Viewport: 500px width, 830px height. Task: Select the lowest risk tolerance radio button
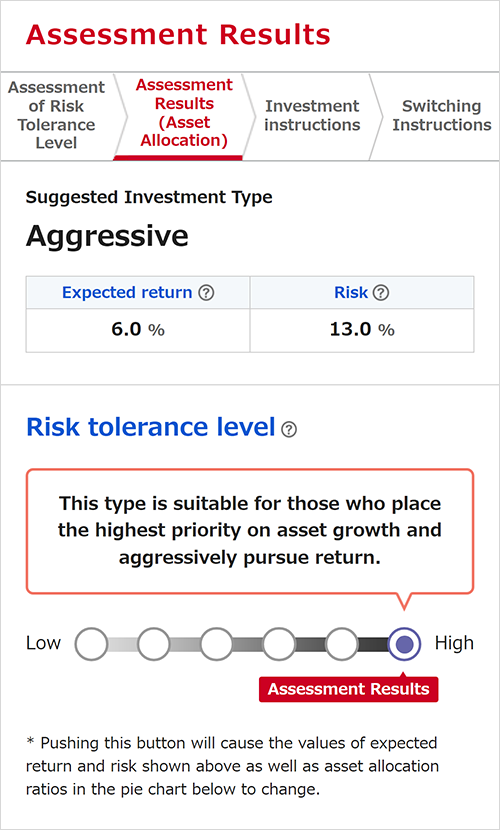tap(91, 644)
